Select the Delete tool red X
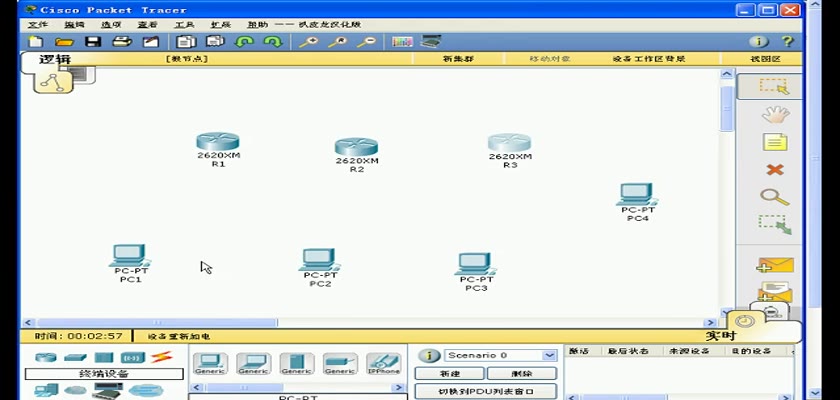The height and width of the screenshot is (400, 840). point(774,170)
